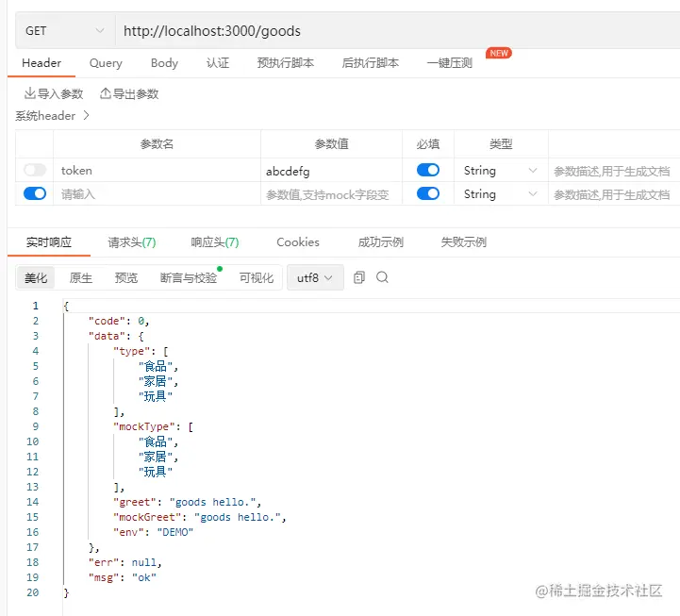
Task: Click the 导出参数 export button
Action: tap(129, 93)
